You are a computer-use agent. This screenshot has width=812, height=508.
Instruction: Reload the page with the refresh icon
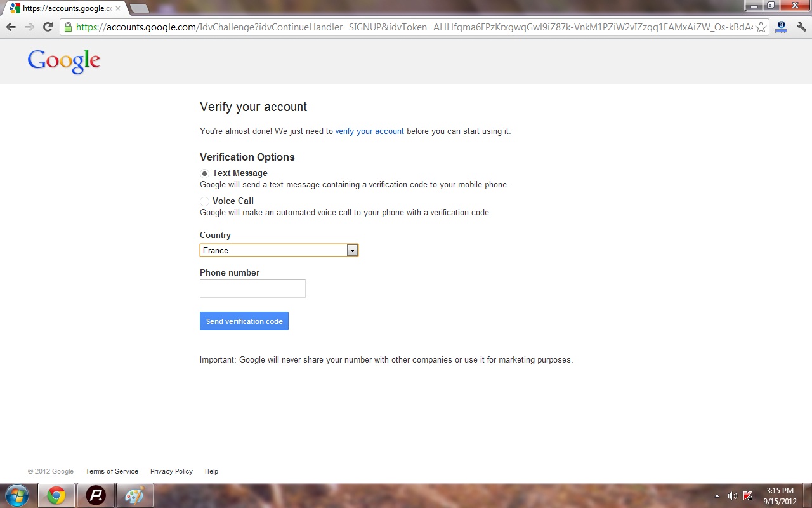click(48, 27)
